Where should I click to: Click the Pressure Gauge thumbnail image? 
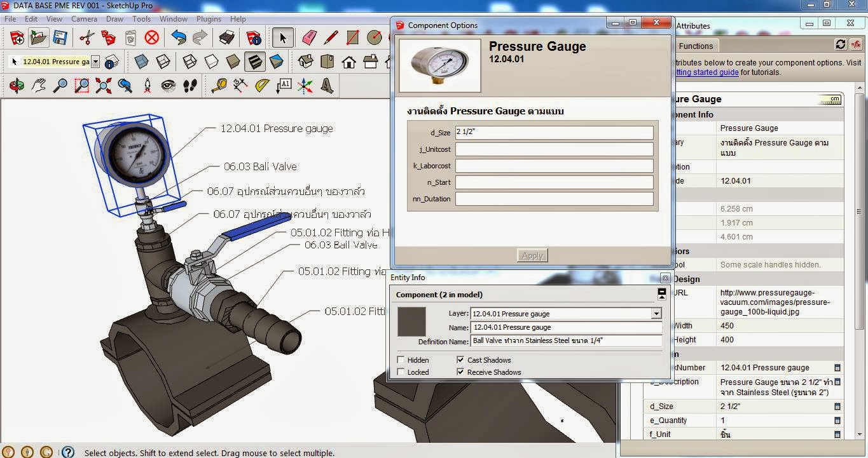click(x=440, y=65)
